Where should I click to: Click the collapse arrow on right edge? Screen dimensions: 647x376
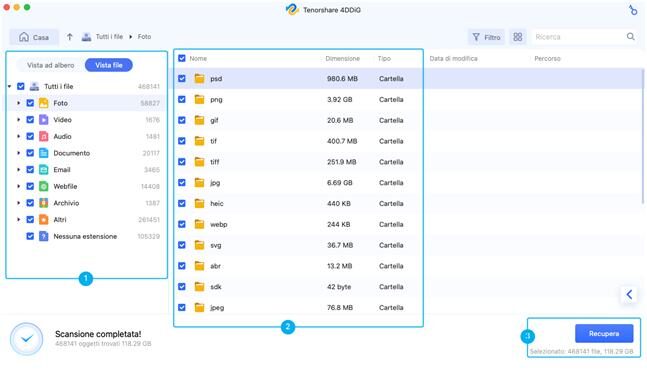coord(629,295)
